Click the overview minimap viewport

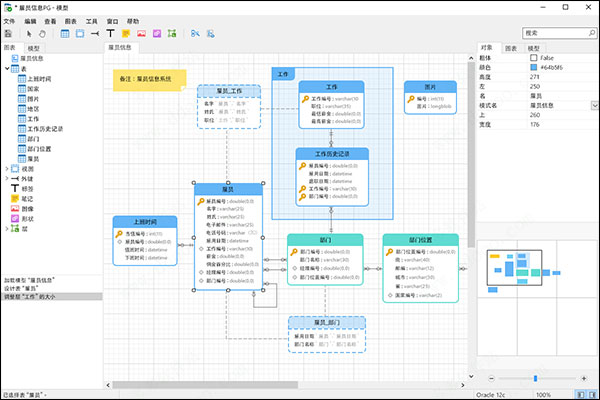(514, 268)
